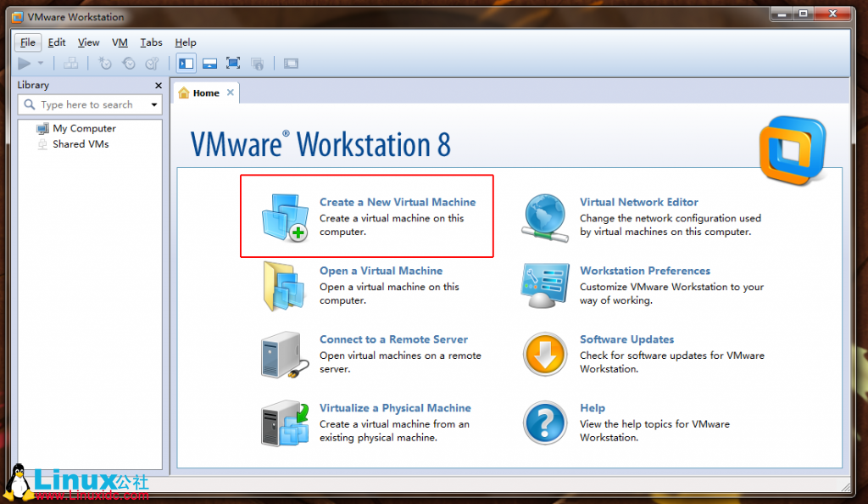Open the VM menu
868x504 pixels.
[120, 42]
